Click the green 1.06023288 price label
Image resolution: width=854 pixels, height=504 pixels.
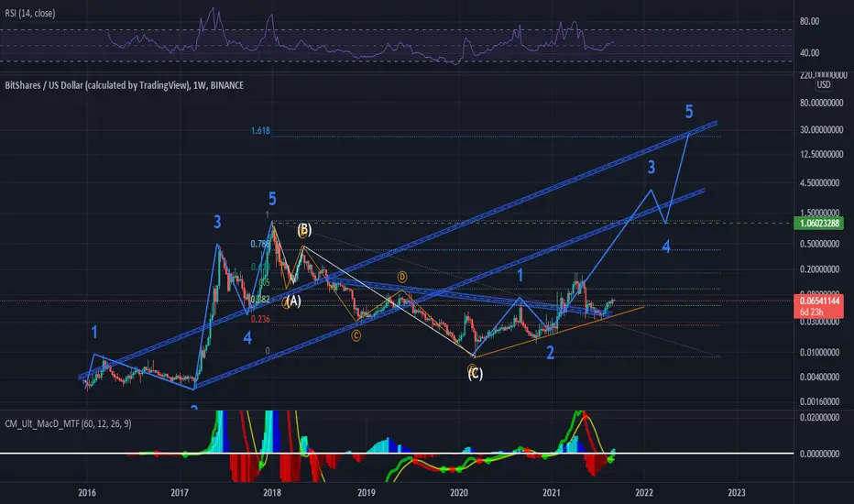[x=819, y=223]
